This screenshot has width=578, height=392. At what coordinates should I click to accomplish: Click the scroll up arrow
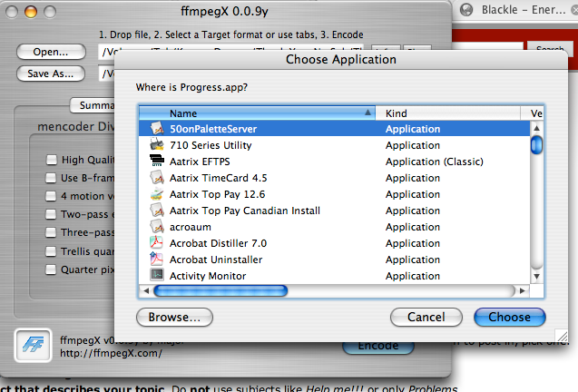pyautogui.click(x=536, y=128)
